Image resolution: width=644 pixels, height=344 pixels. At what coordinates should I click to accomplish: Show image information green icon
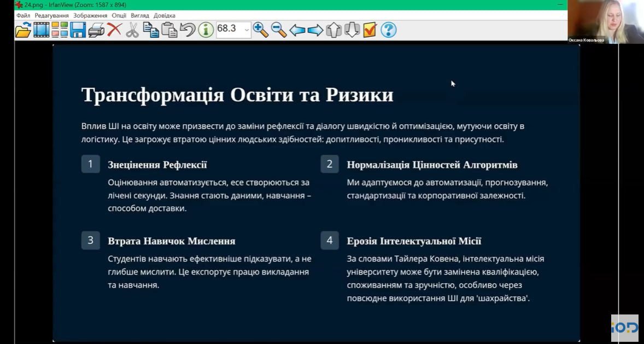pyautogui.click(x=206, y=30)
